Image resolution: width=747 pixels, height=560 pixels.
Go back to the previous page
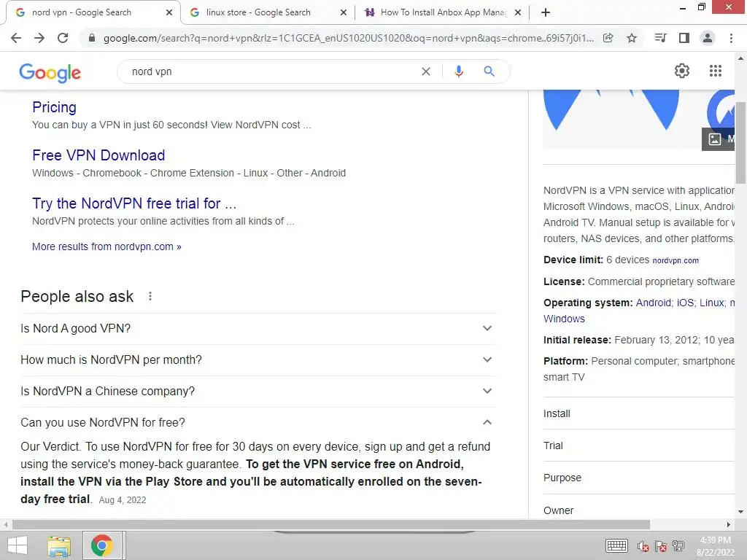pyautogui.click(x=16, y=38)
